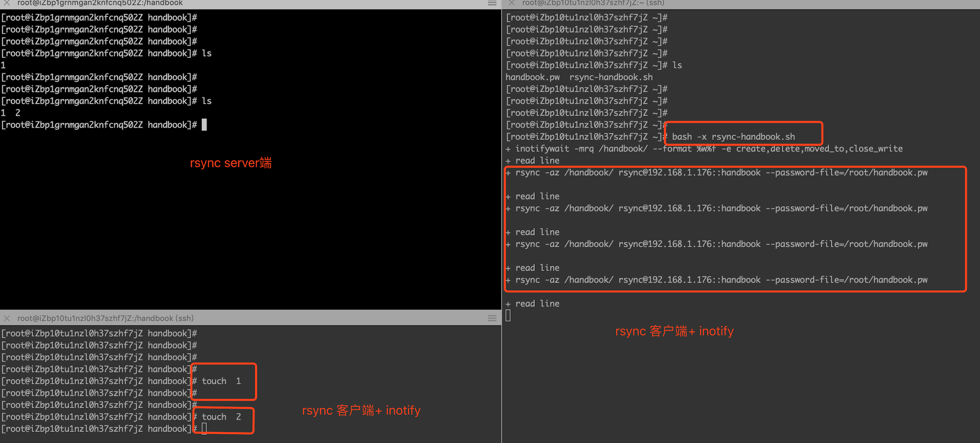This screenshot has height=443, width=980.
Task: Click the '1  2' ls output in server pane
Action: [11, 113]
